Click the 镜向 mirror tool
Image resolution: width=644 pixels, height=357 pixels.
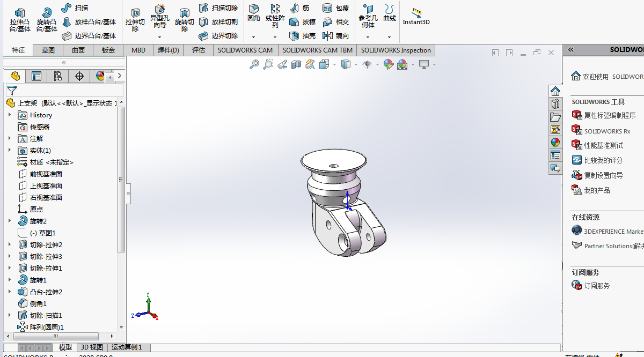pyautogui.click(x=335, y=36)
